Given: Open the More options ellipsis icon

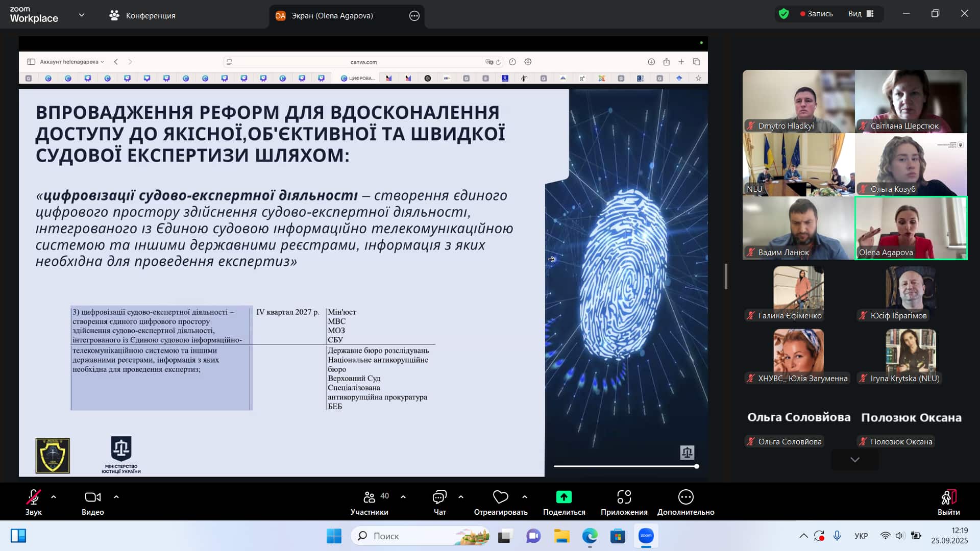Looking at the screenshot, I should click(x=685, y=497).
